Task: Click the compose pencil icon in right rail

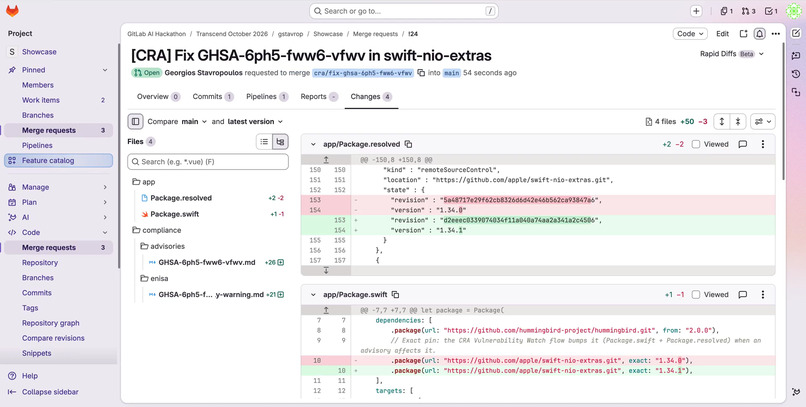Action: [796, 33]
